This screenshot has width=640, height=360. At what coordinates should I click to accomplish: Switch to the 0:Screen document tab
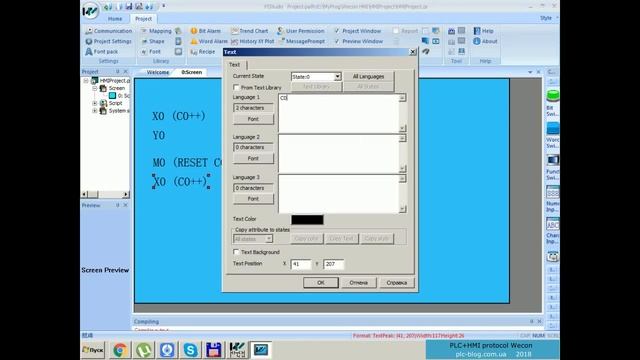point(191,72)
